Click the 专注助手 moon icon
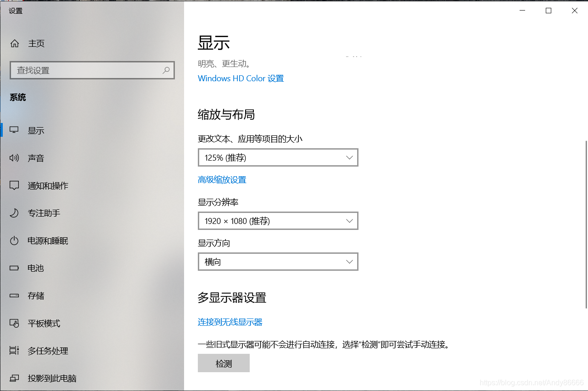This screenshot has width=588, height=391. click(x=15, y=213)
